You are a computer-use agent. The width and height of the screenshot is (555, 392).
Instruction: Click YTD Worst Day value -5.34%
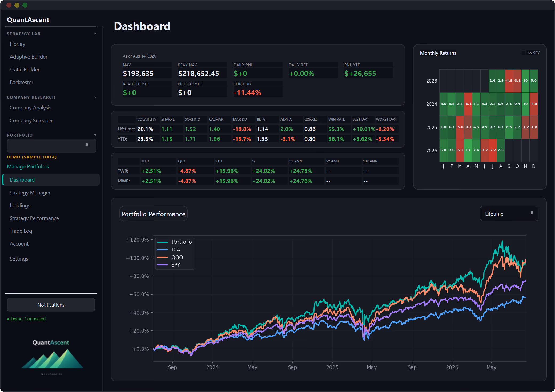pos(385,139)
